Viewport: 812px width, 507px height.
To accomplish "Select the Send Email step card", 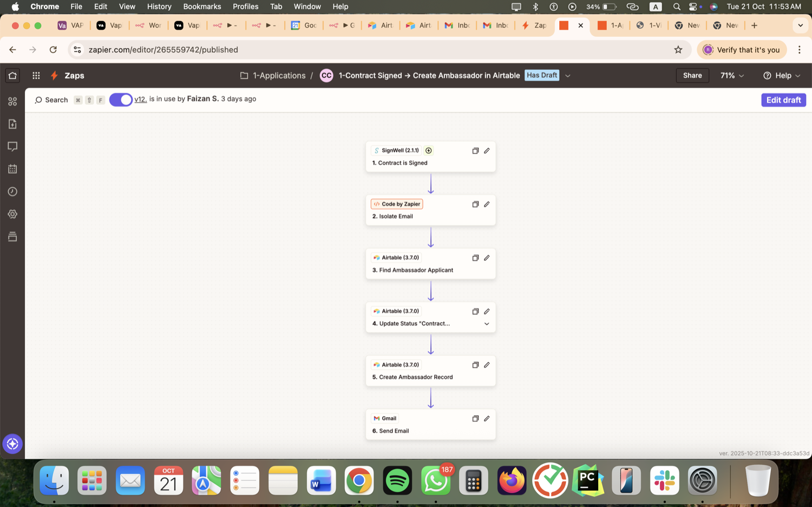I will pyautogui.click(x=431, y=425).
